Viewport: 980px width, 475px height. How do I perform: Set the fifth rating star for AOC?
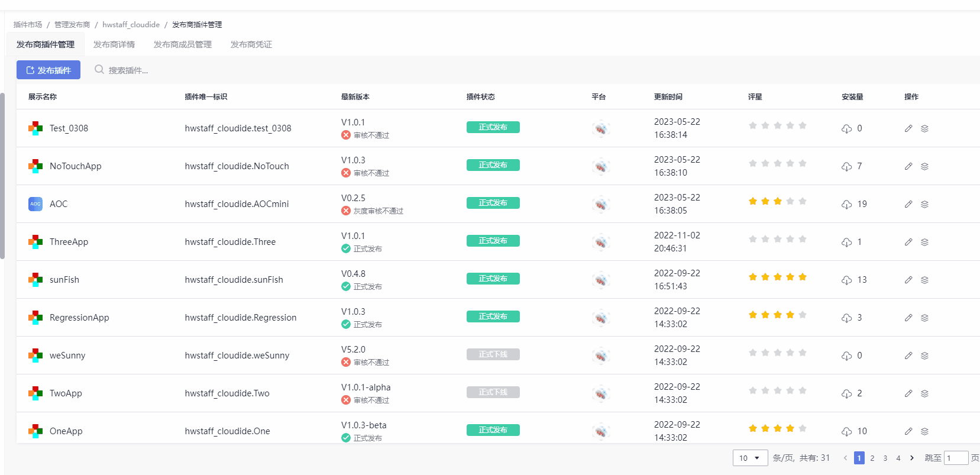coord(803,201)
